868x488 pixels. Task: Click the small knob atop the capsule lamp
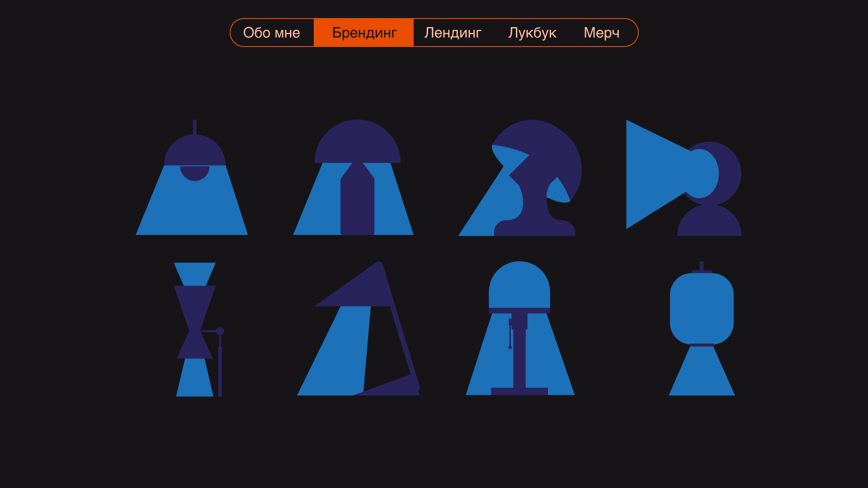702,265
